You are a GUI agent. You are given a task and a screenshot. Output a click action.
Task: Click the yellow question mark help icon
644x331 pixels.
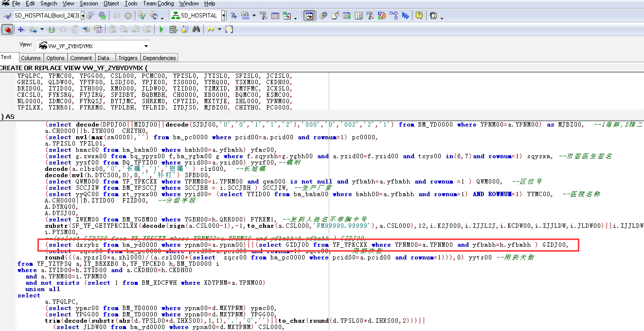pos(419,16)
